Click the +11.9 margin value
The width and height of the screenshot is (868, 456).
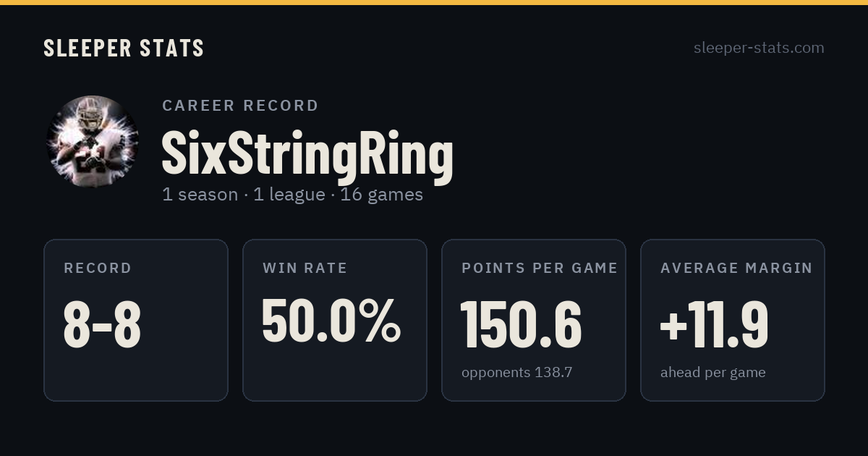click(x=714, y=324)
